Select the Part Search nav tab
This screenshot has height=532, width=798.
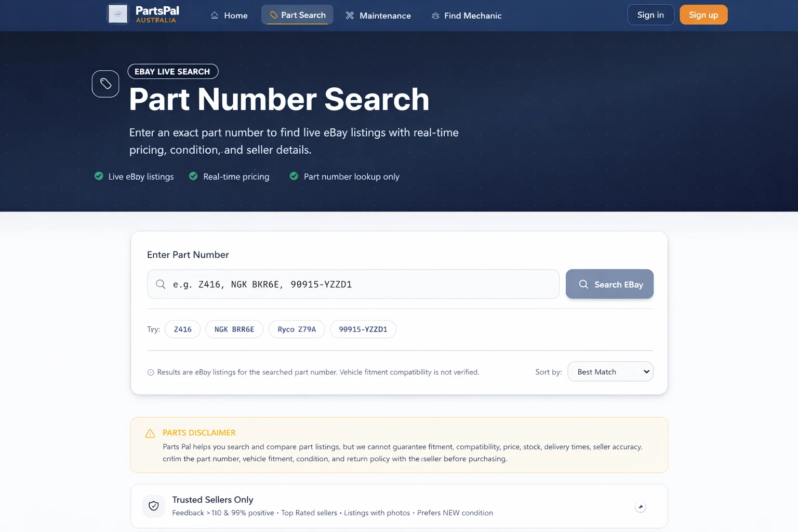297,15
